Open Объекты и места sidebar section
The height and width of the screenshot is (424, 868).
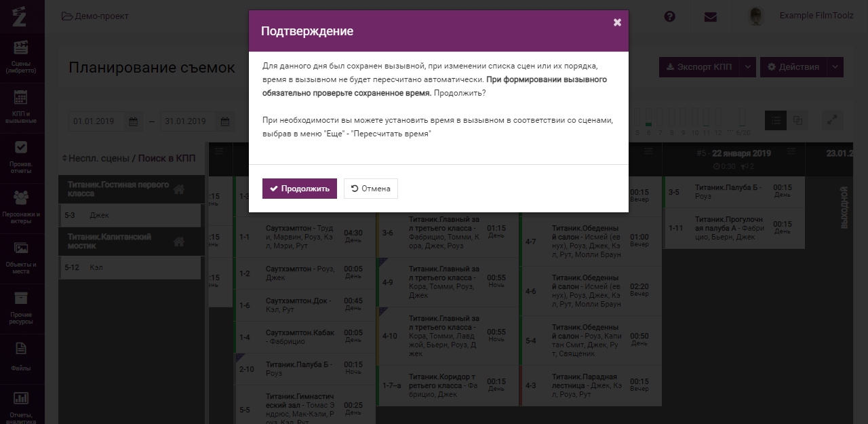22,258
